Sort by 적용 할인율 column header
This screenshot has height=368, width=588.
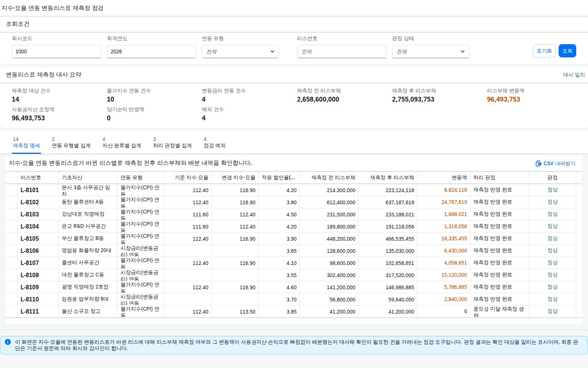279,177
